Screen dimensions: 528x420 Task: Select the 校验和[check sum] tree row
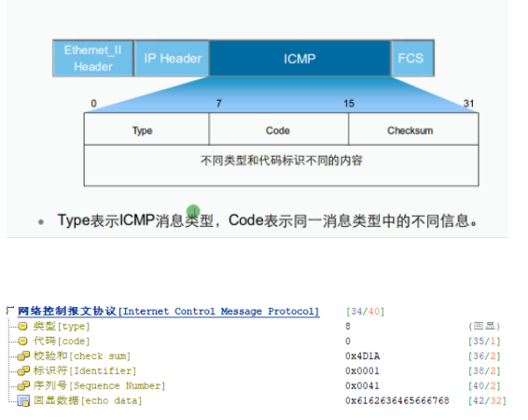pos(82,356)
